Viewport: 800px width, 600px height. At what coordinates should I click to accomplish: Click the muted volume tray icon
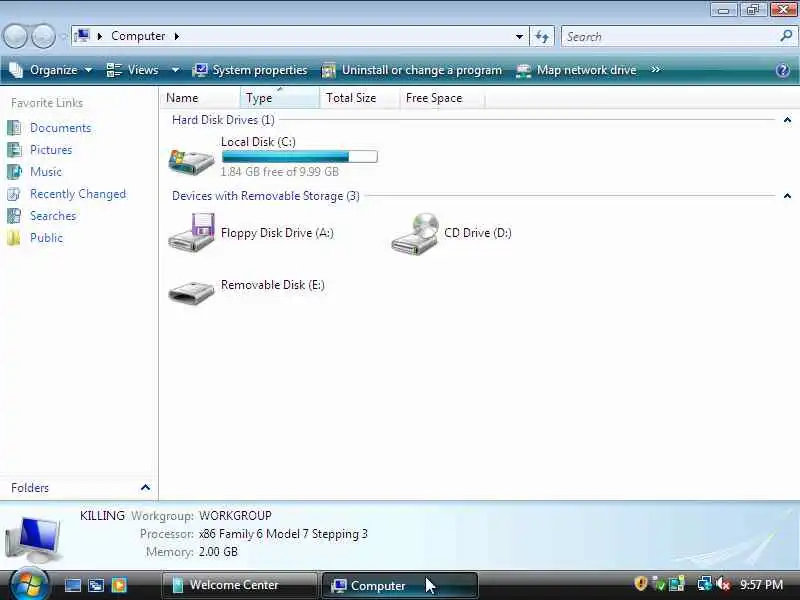pos(723,584)
